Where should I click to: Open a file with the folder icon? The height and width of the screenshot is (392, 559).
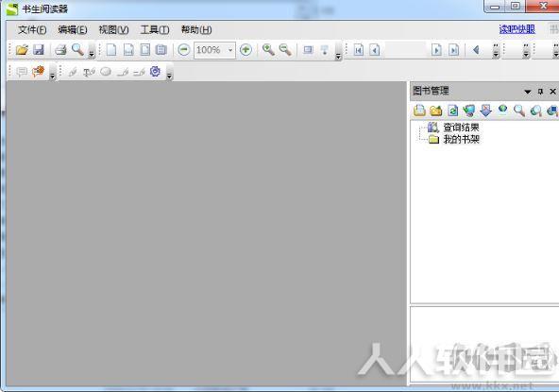coord(22,49)
